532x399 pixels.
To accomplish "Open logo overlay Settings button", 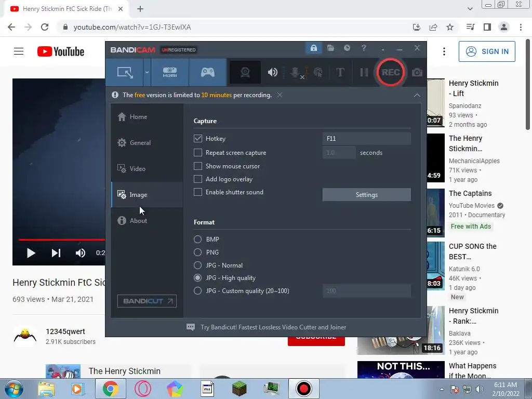I will [x=366, y=195].
